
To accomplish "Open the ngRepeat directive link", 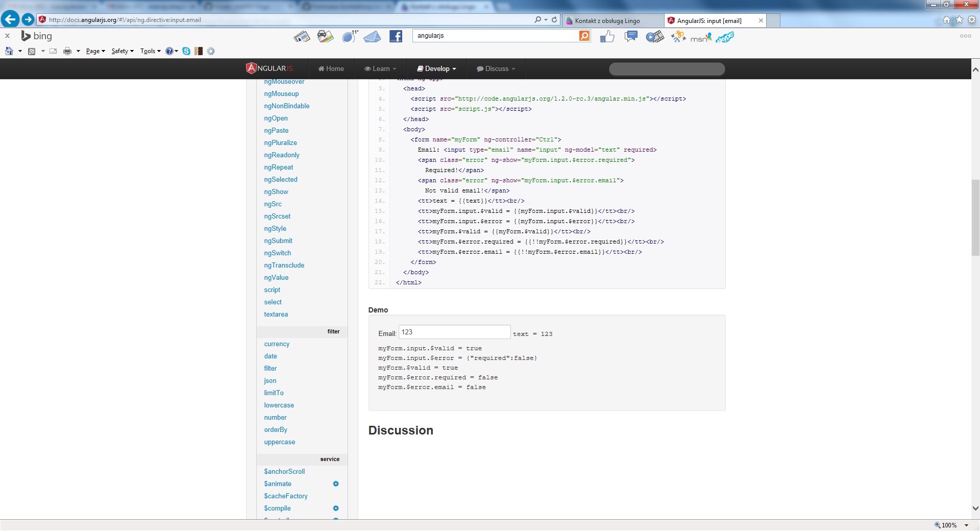I will click(279, 167).
